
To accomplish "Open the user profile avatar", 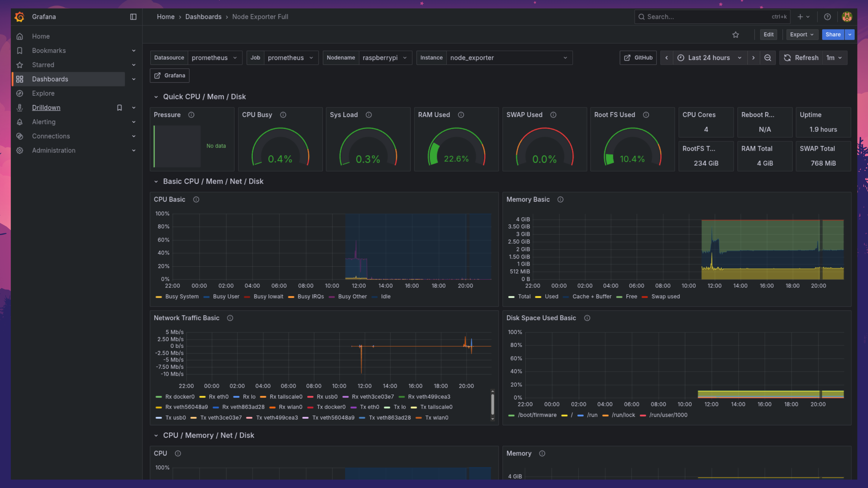I will click(x=847, y=17).
